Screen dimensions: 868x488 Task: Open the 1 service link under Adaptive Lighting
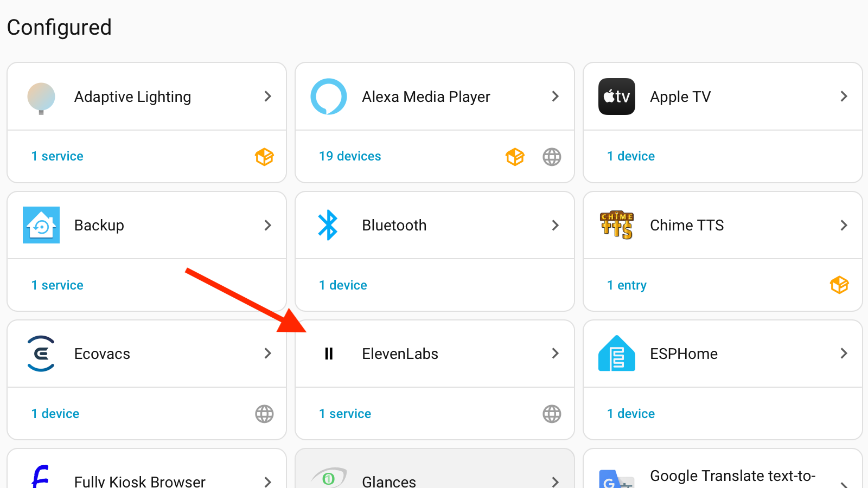click(x=57, y=156)
